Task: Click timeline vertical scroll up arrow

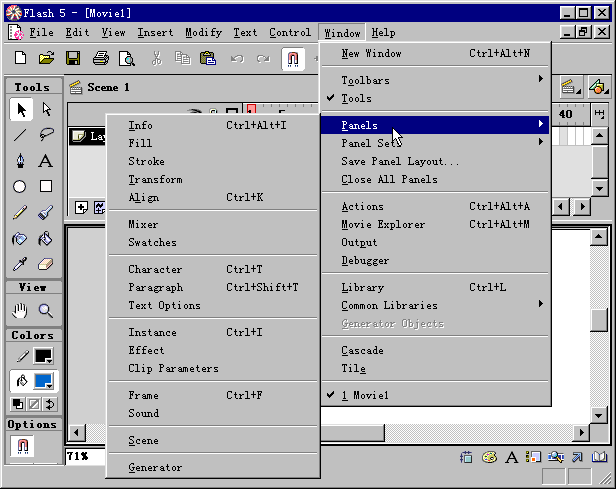Action: (599, 136)
